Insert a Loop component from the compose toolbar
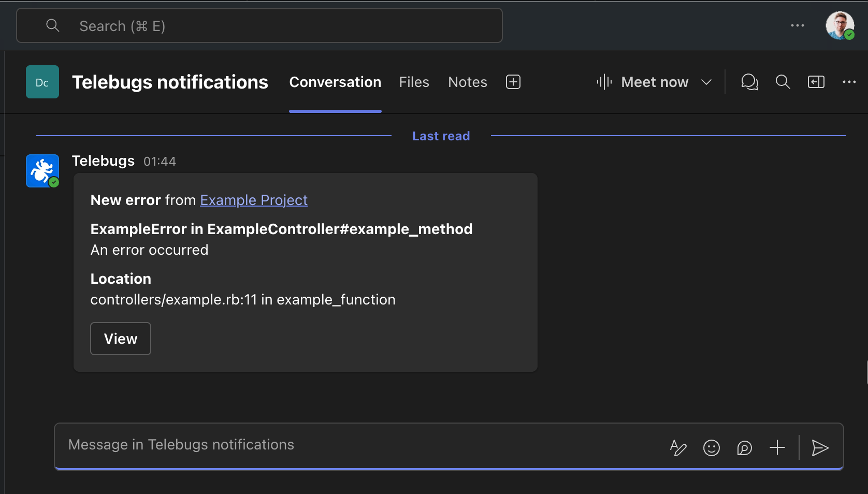 [x=744, y=448]
